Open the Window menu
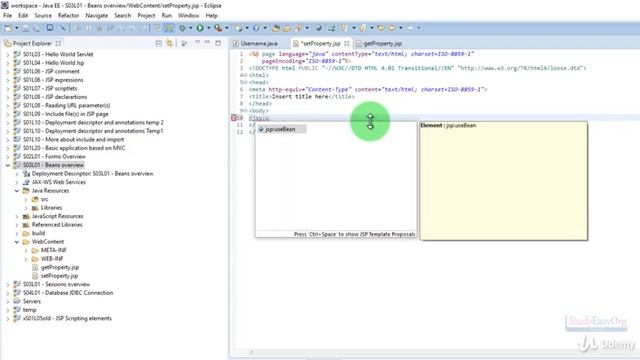 click(x=189, y=16)
